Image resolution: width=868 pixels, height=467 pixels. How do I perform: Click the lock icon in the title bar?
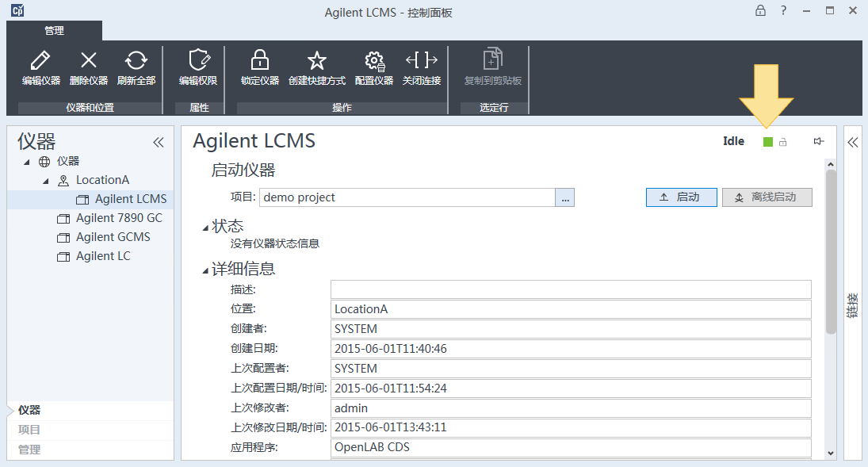761,10
